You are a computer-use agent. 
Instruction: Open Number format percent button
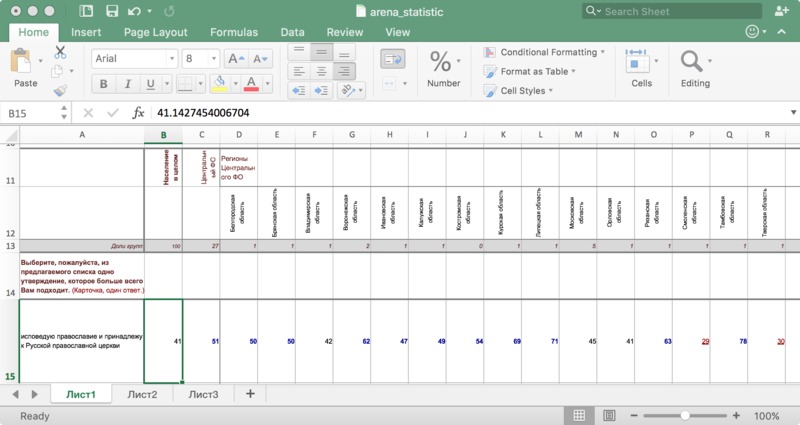(x=443, y=68)
